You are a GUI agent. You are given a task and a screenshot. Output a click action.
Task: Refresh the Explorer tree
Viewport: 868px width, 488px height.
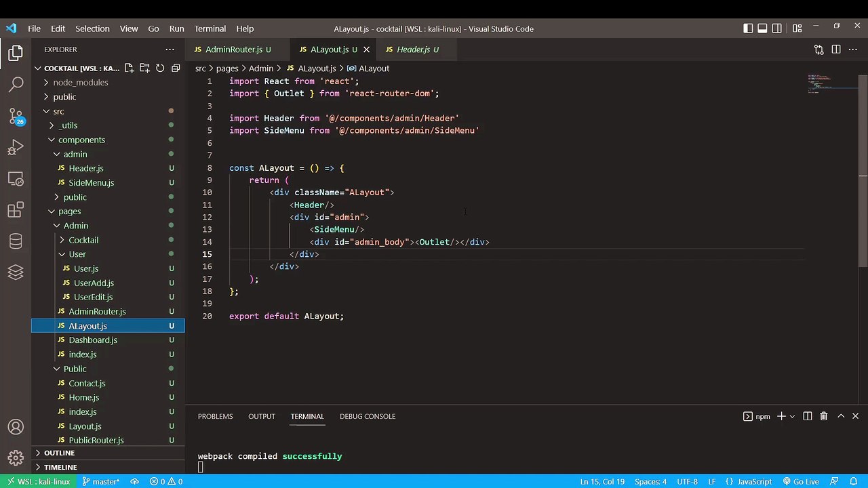(160, 68)
